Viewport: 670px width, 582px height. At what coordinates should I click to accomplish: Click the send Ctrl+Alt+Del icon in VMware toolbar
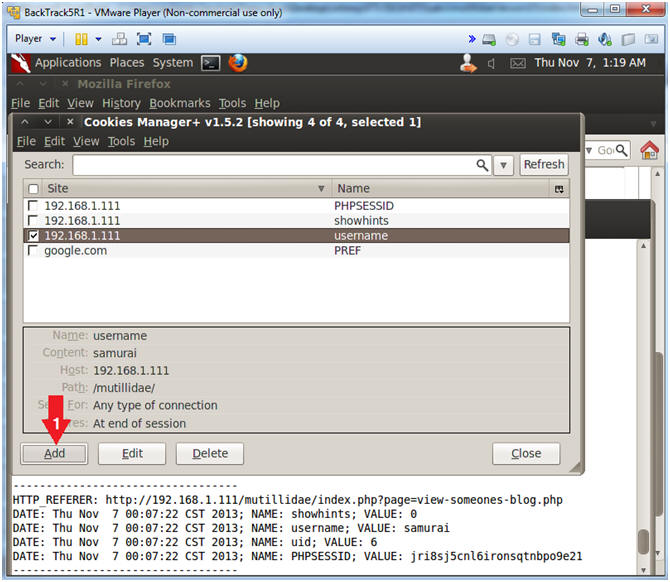click(x=119, y=39)
